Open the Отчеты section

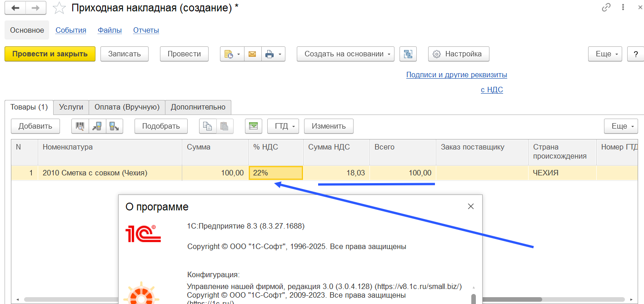coord(146,30)
